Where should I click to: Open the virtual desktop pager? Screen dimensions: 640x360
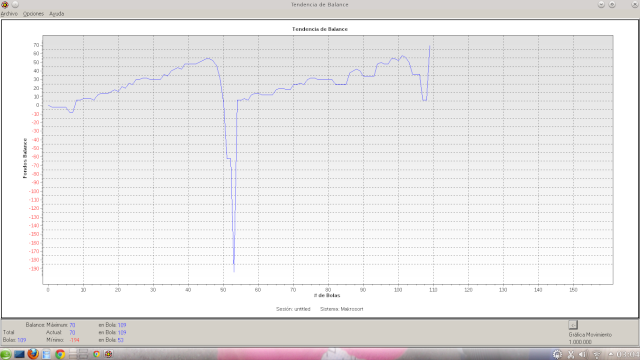click(78, 354)
